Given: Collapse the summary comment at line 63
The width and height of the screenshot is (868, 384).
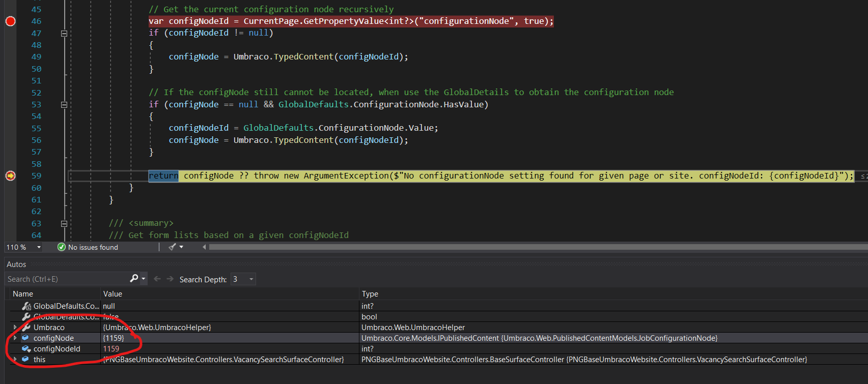Looking at the screenshot, I should tap(64, 224).
